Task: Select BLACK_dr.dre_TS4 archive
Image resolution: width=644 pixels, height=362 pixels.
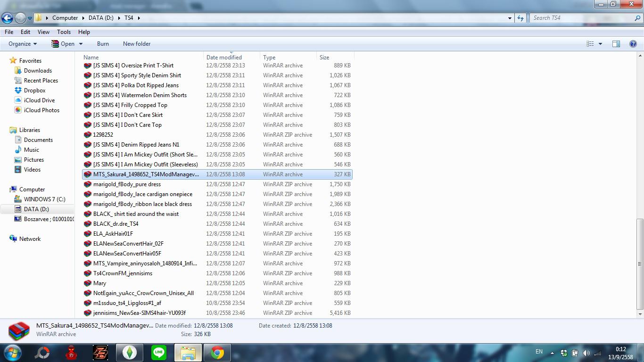Action: pos(116,224)
